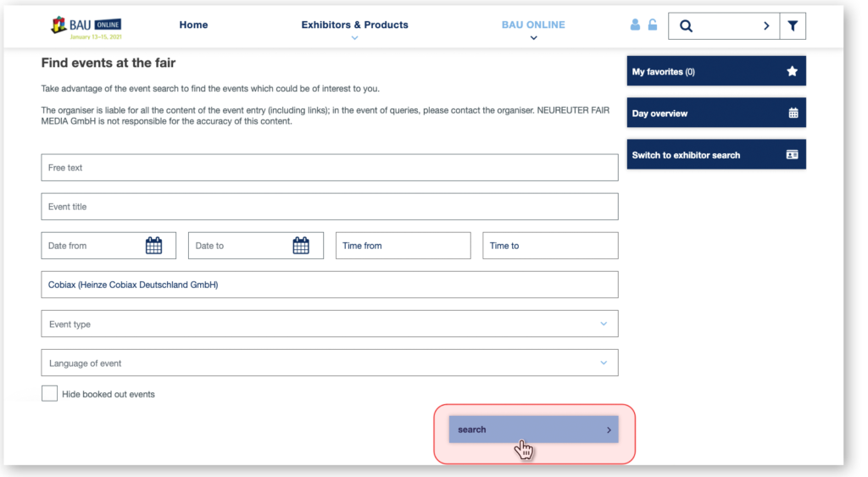Submit the header search arrow
868x477 pixels.
(x=766, y=26)
